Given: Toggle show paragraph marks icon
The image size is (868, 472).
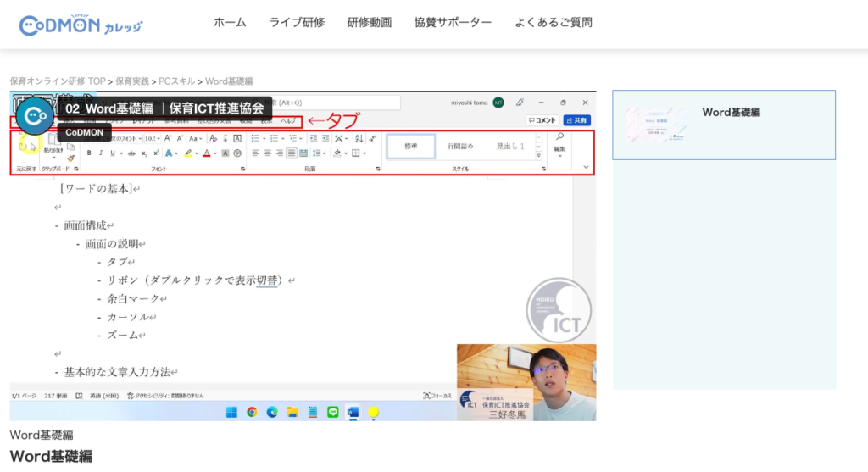Looking at the screenshot, I should [x=373, y=138].
